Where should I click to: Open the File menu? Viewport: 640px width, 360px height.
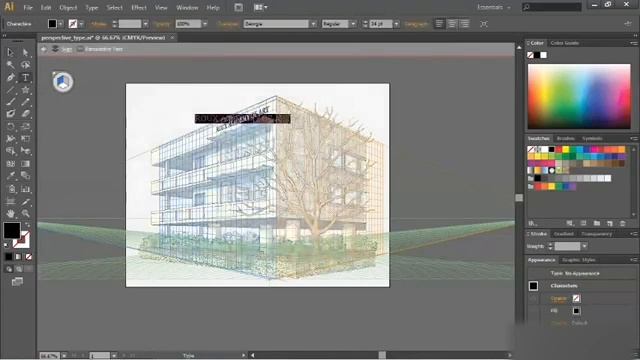28,7
